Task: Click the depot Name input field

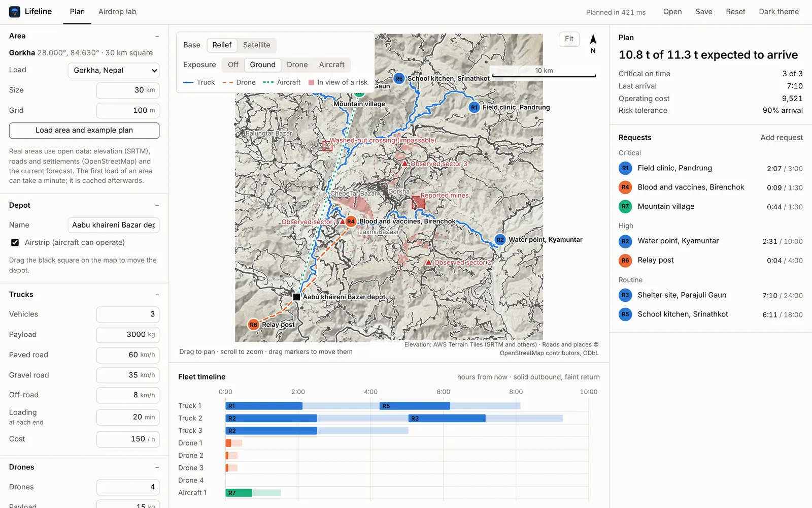Action: (114, 225)
